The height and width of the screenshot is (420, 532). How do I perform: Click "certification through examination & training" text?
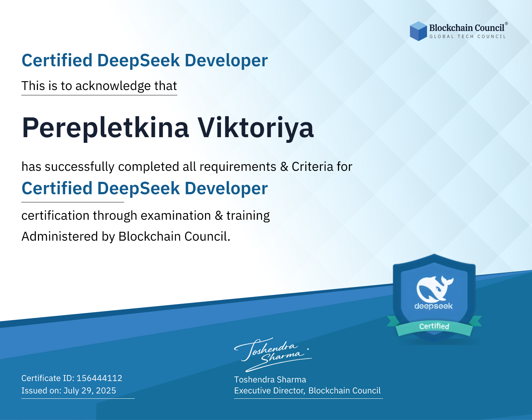click(146, 215)
